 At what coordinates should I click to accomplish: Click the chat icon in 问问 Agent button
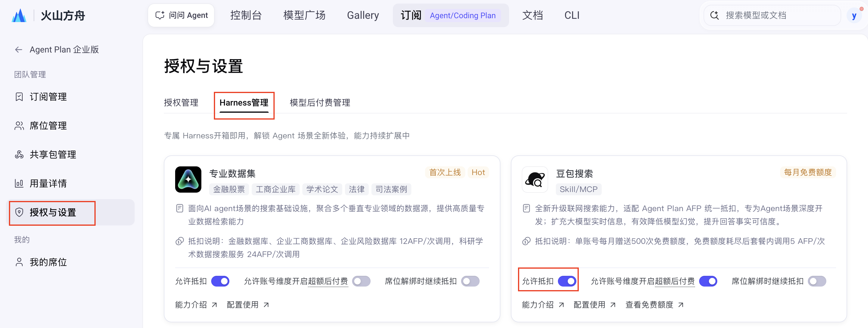(x=160, y=15)
